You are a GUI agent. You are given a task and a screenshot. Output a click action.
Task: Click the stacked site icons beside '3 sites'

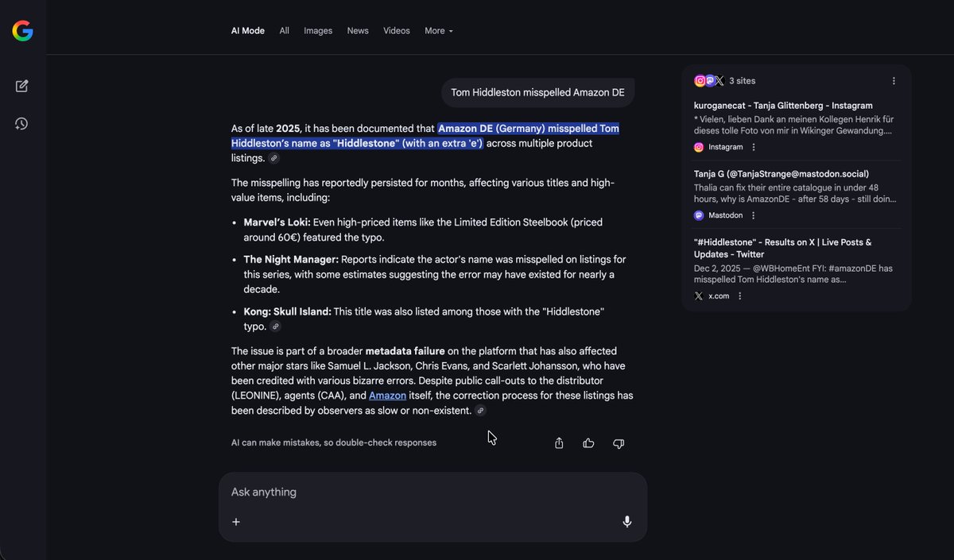[x=709, y=81]
